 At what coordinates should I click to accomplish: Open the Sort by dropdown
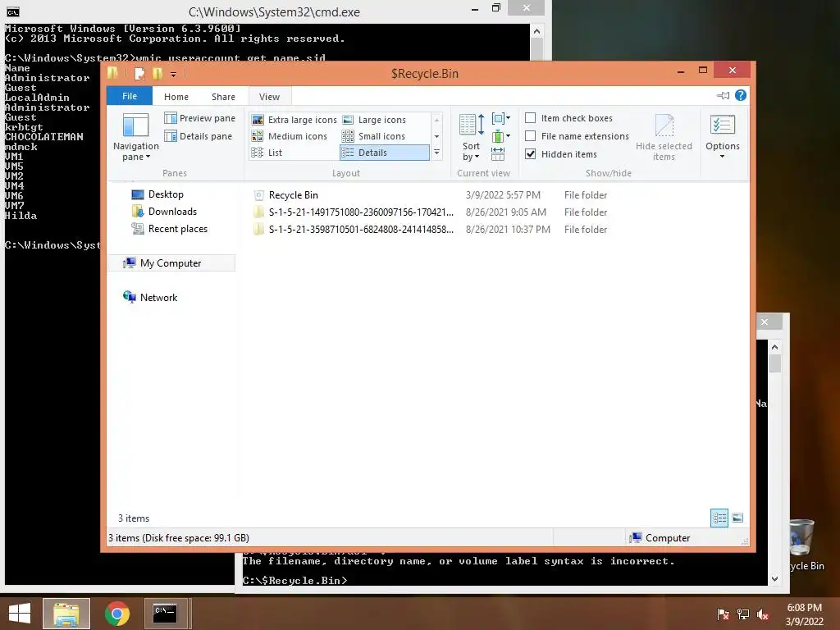pos(472,137)
